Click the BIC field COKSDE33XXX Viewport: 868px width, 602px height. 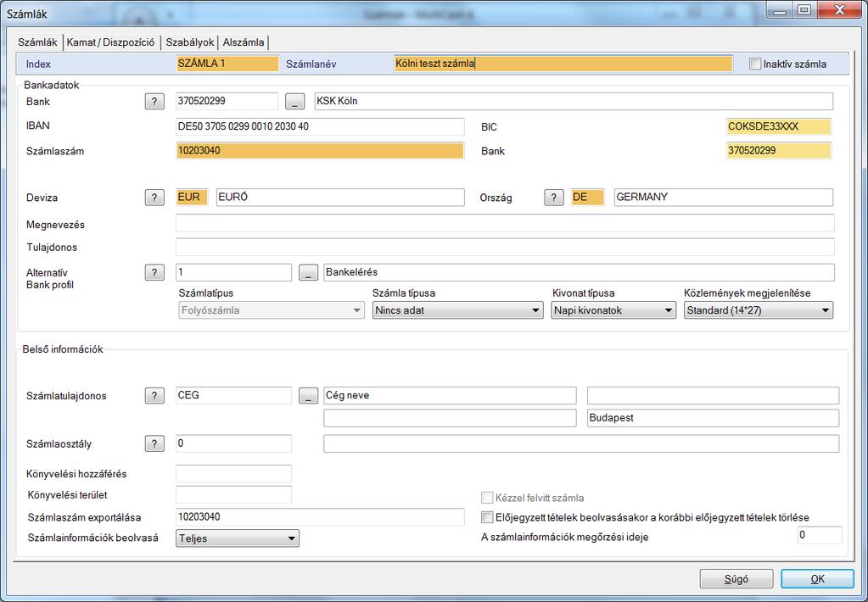(779, 126)
